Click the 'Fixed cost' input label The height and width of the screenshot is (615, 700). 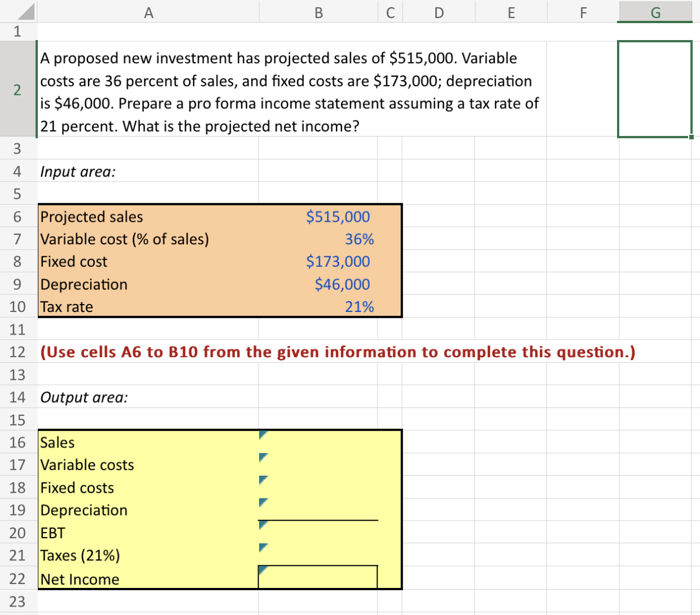pos(73,262)
